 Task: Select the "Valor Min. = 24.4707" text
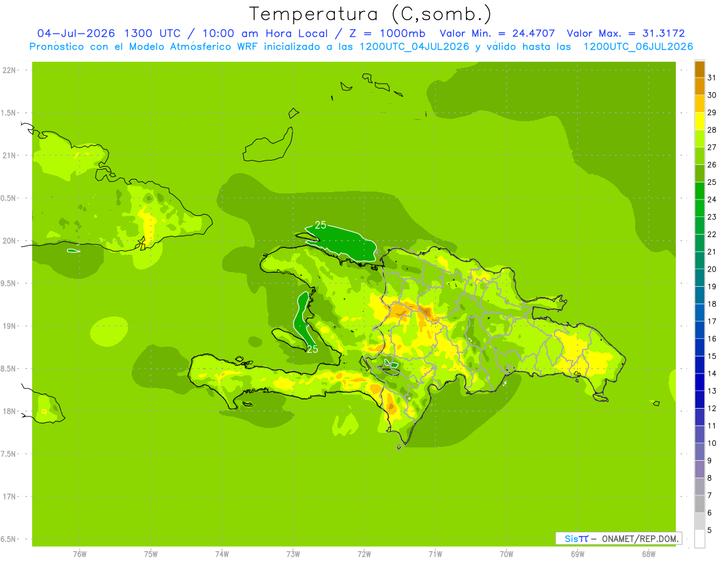pos(497,33)
